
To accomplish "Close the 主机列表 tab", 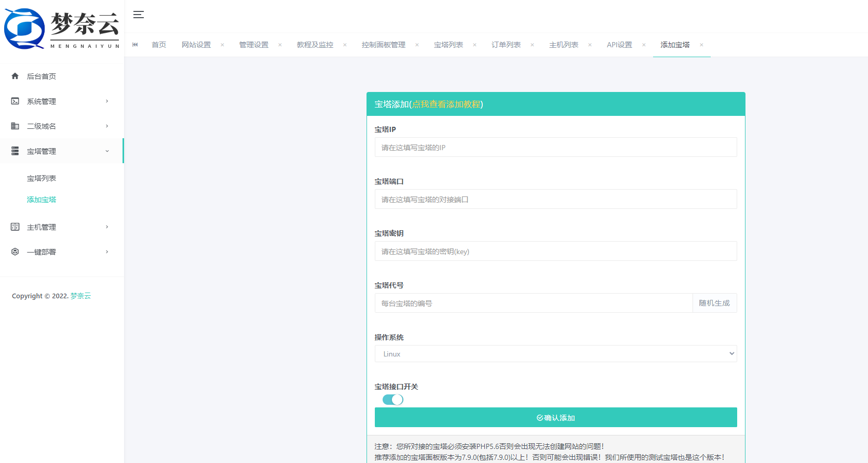I will tap(590, 45).
